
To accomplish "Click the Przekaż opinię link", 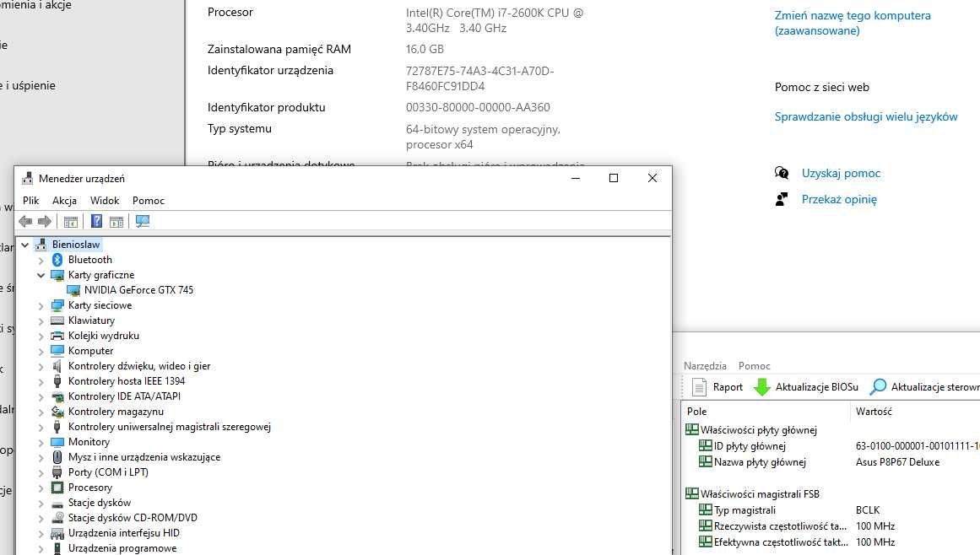I will coord(839,199).
